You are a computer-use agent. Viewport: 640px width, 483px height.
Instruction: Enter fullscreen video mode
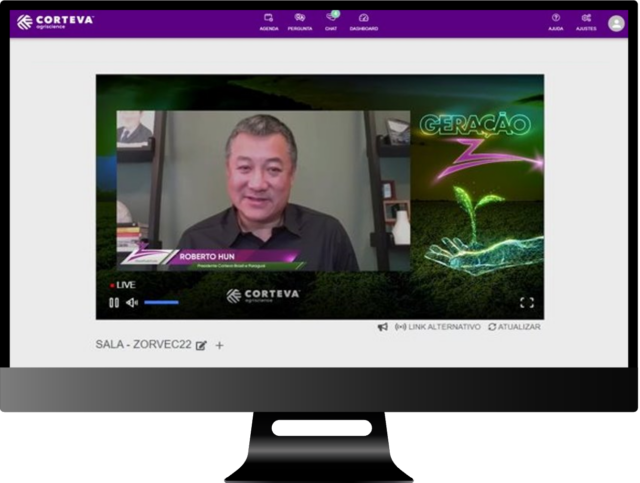coord(526,302)
